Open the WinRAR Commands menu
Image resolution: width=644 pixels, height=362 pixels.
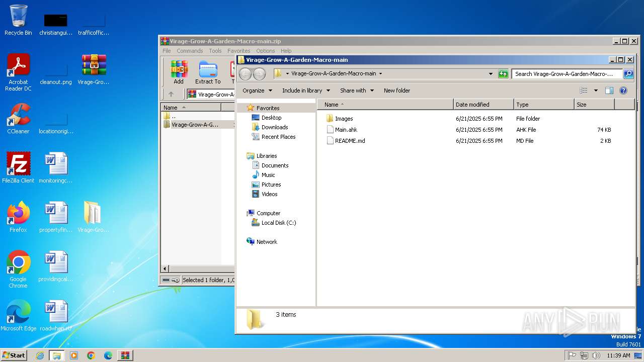click(190, 51)
